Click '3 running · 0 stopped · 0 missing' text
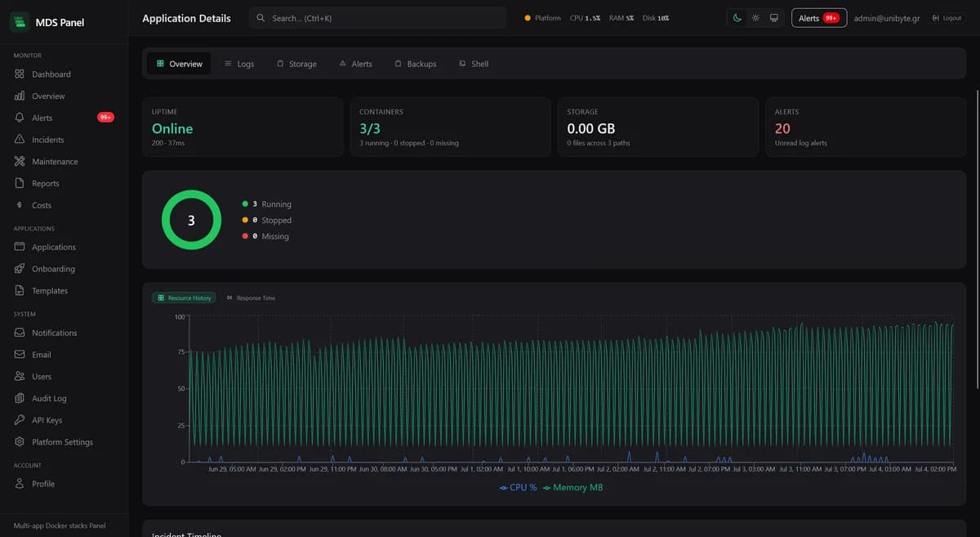 (x=409, y=143)
